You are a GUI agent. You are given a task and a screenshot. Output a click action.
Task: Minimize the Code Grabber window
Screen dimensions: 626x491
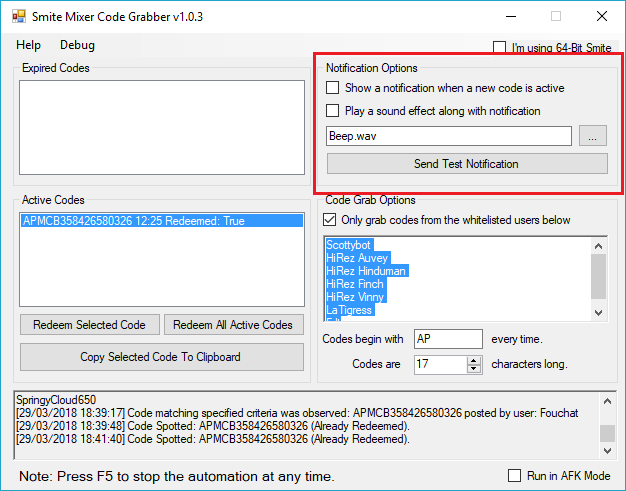click(x=511, y=16)
